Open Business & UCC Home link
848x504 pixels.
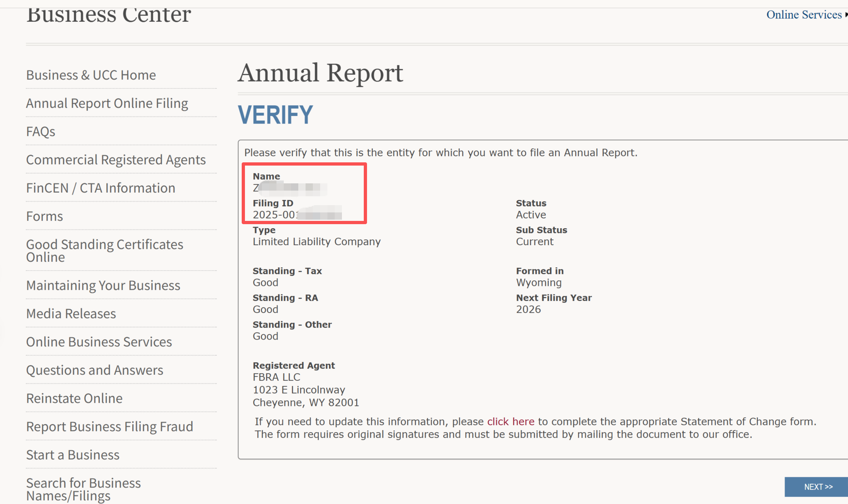[91, 75]
